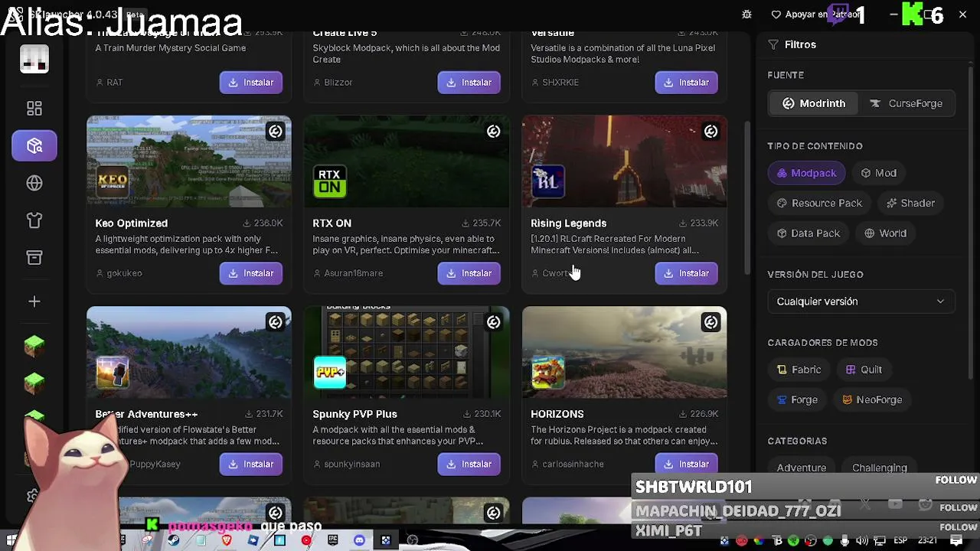Select the first grass block instance icon
Viewport: 980px width, 551px height.
(34, 346)
